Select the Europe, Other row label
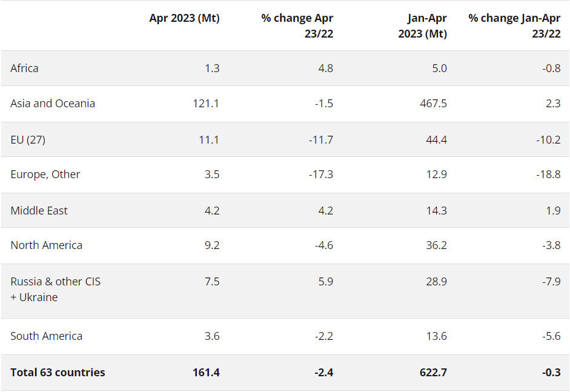This screenshot has height=392, width=570. [x=45, y=174]
